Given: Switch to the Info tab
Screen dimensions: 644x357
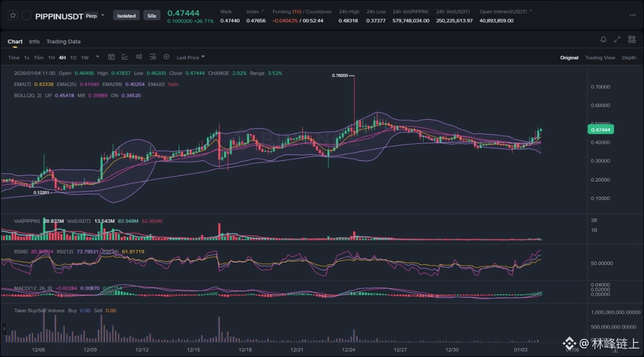Looking at the screenshot, I should (x=34, y=41).
